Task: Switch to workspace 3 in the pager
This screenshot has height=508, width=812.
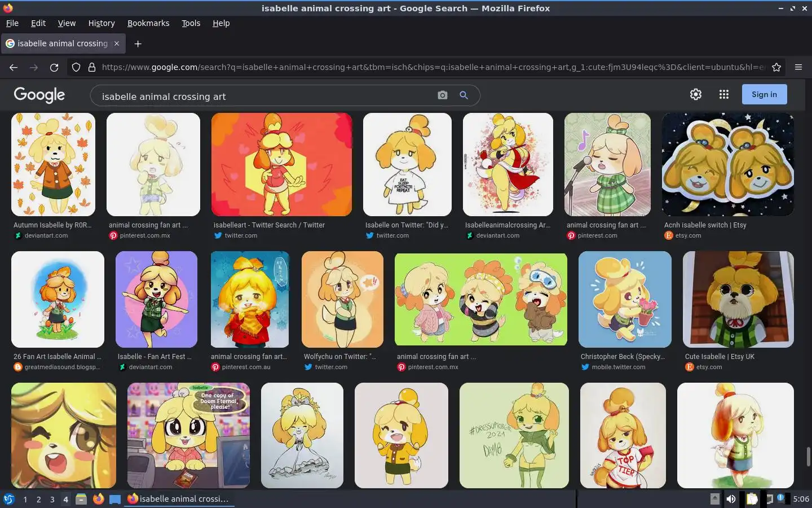Action: tap(52, 500)
